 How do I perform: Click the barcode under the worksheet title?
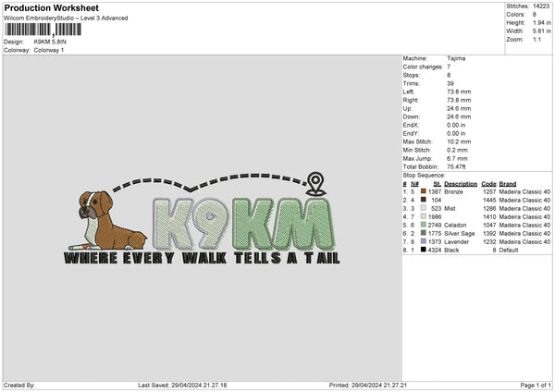click(x=43, y=30)
